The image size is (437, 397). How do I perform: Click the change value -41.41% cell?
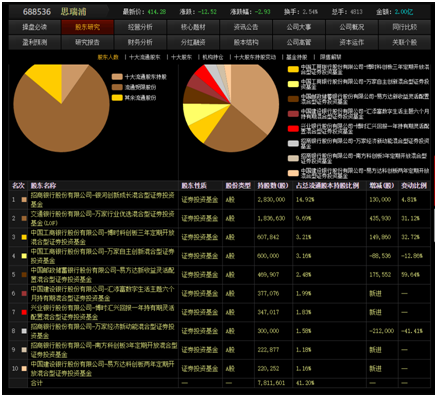[412, 331]
